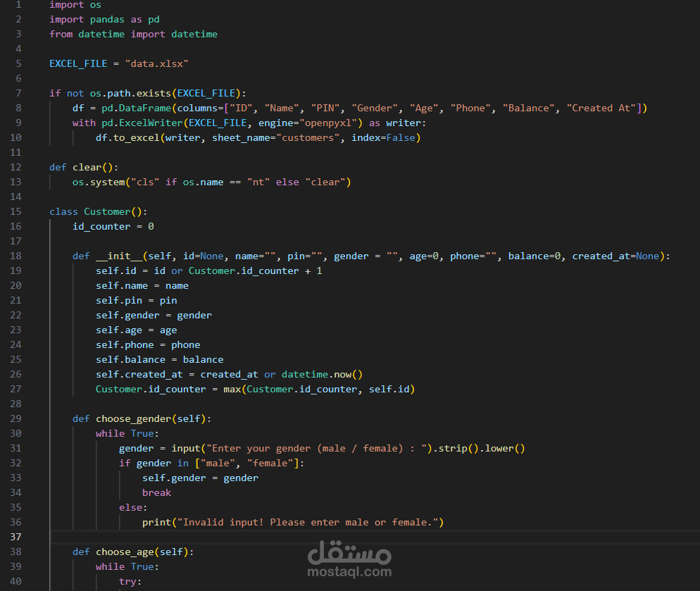Image resolution: width=700 pixels, height=591 pixels.
Task: Click the max( call on line 27
Action: pyautogui.click(x=235, y=389)
